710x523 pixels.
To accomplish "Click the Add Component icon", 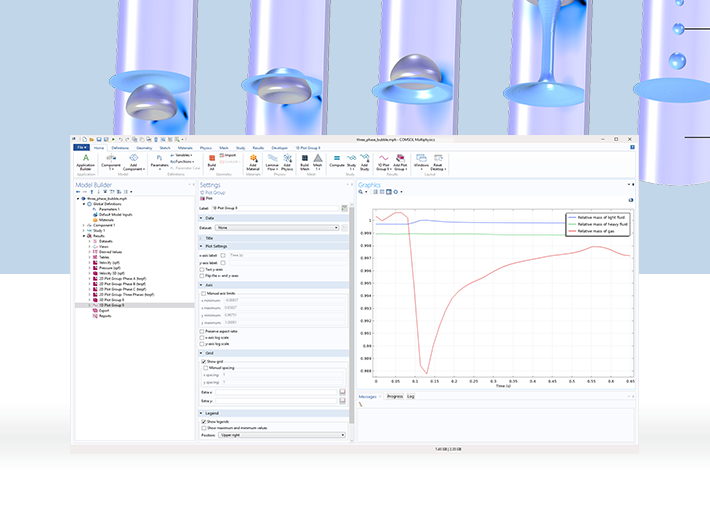I will coord(134,158).
